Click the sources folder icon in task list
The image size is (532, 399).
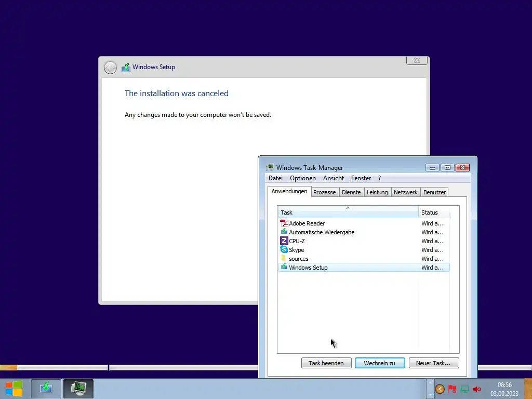284,258
